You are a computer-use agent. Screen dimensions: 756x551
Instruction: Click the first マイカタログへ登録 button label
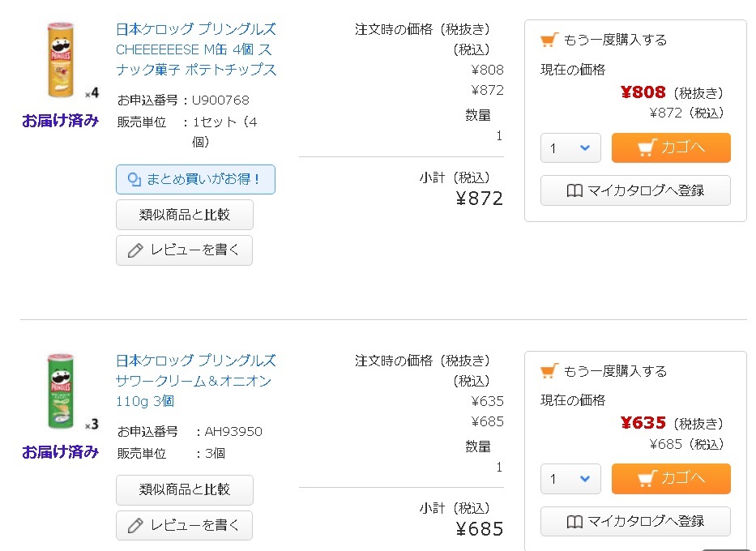646,191
